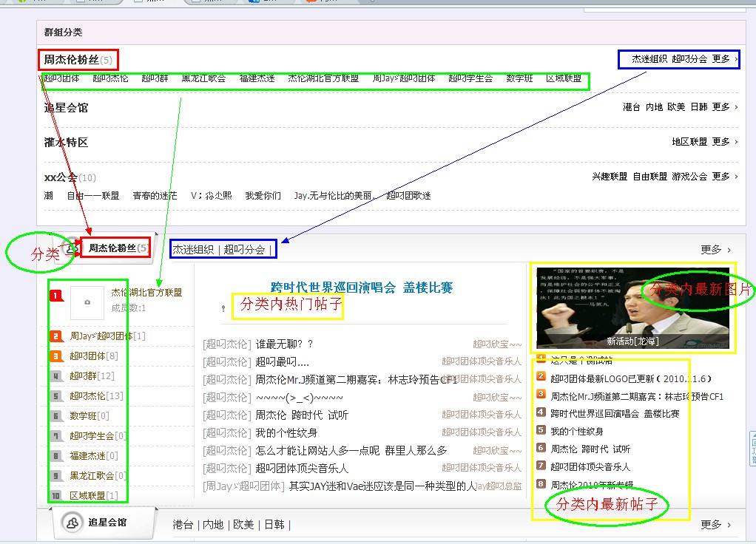Open the 新活动[龙海] featured photo
Viewport: 756px width, 544px height.
pyautogui.click(x=632, y=308)
